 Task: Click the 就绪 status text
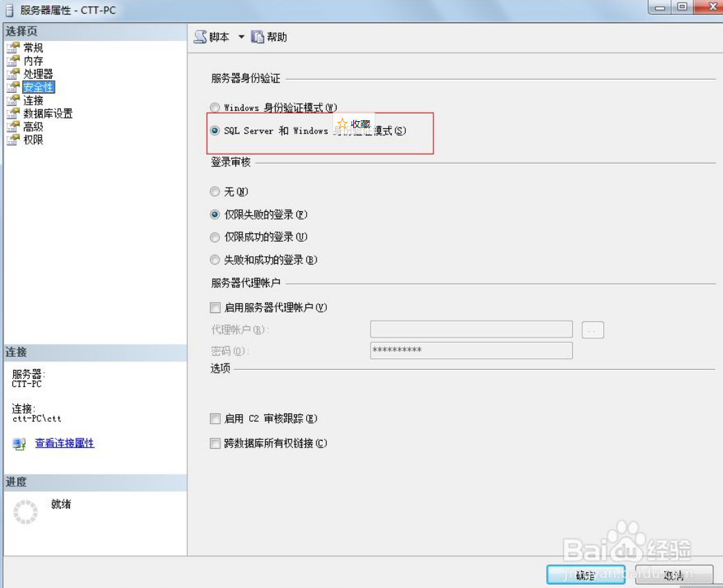click(x=61, y=504)
